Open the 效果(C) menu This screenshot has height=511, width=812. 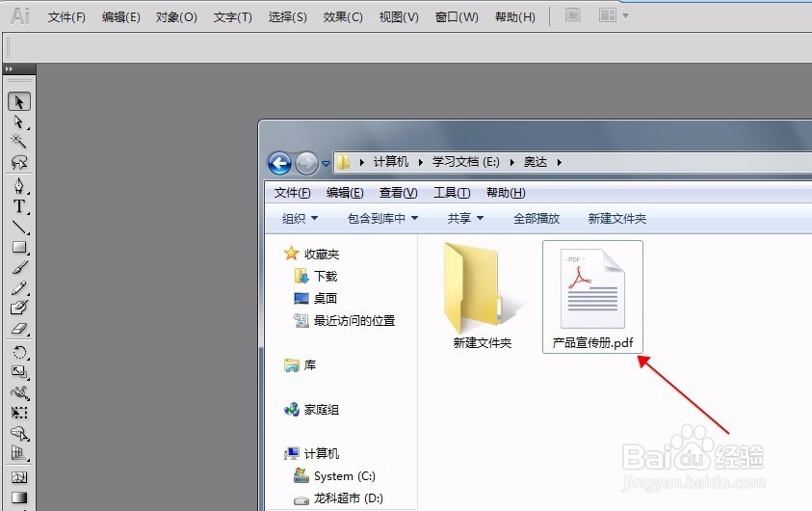pyautogui.click(x=343, y=17)
